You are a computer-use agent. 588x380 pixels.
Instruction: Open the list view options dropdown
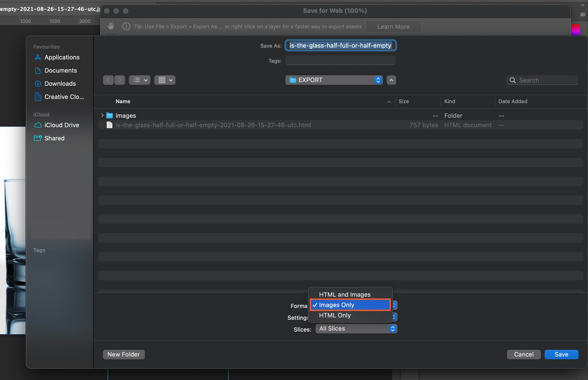point(140,80)
